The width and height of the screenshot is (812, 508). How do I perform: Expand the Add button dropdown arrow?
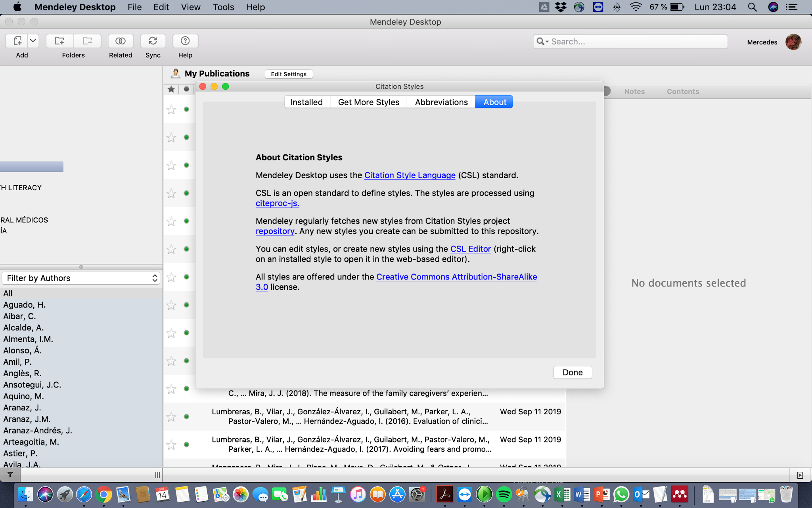(x=33, y=41)
